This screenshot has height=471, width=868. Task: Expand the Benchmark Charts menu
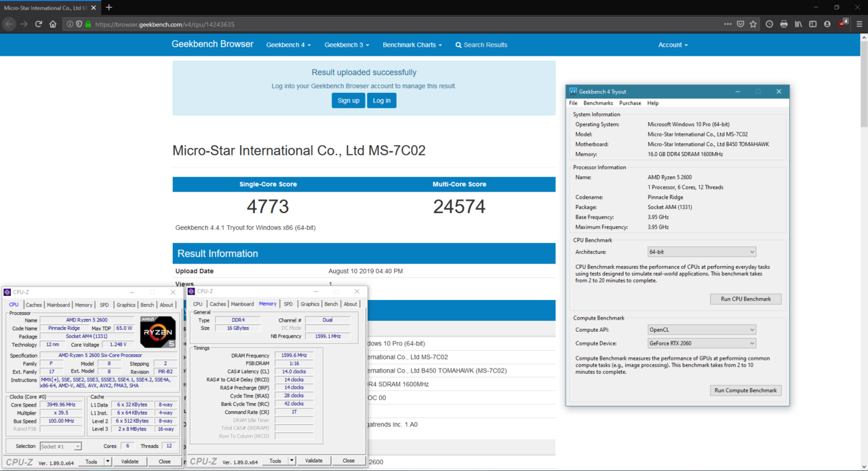[412, 45]
